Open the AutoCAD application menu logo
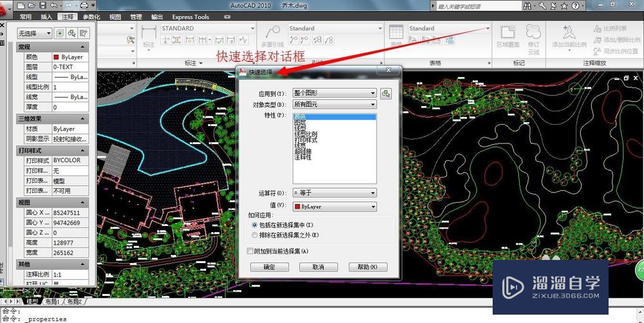The height and width of the screenshot is (323, 644). coord(6,9)
